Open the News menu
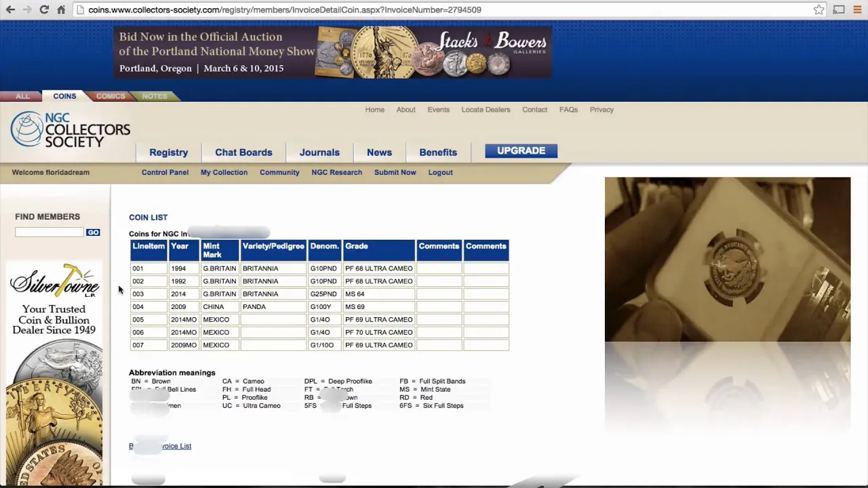868x488 pixels. point(379,152)
